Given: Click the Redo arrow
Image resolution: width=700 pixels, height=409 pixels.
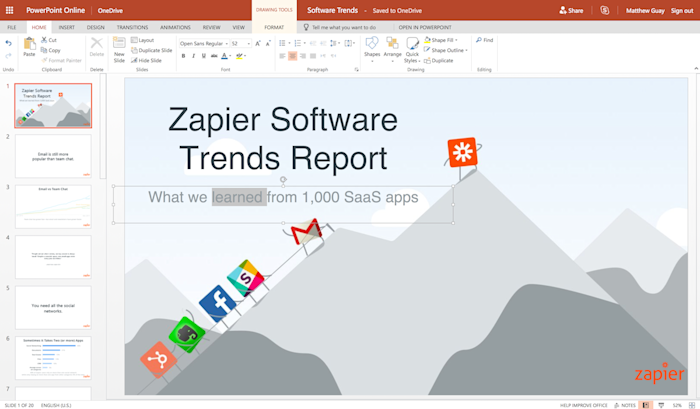Looking at the screenshot, I should [8, 56].
